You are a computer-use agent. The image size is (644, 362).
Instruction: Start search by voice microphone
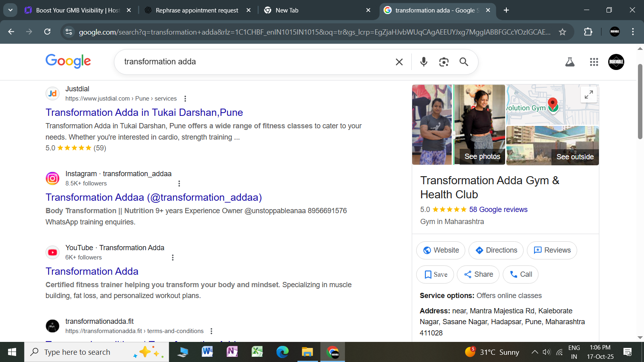tap(423, 62)
